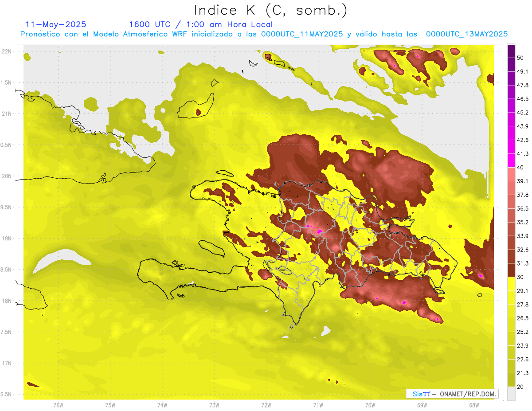Click the '72W' longitude label

(x=266, y=405)
